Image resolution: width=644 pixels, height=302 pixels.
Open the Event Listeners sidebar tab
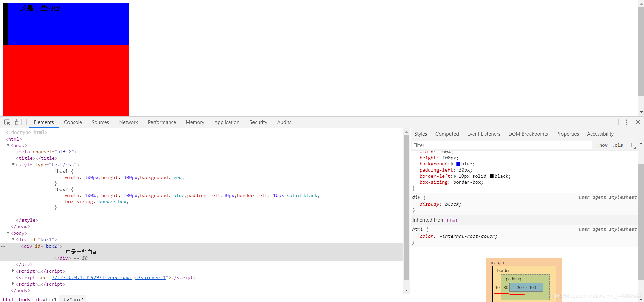484,134
